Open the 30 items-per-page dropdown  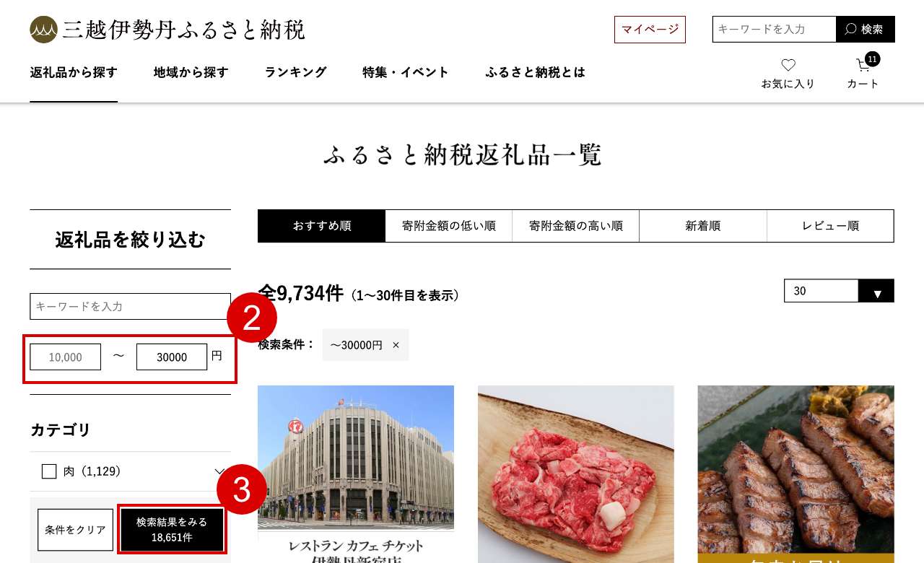pyautogui.click(x=839, y=291)
